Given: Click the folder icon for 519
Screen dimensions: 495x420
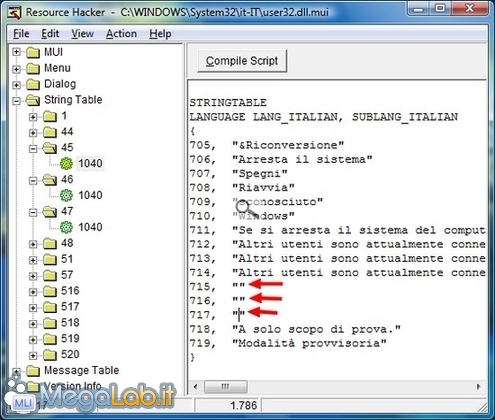Looking at the screenshot, I should tap(50, 339).
